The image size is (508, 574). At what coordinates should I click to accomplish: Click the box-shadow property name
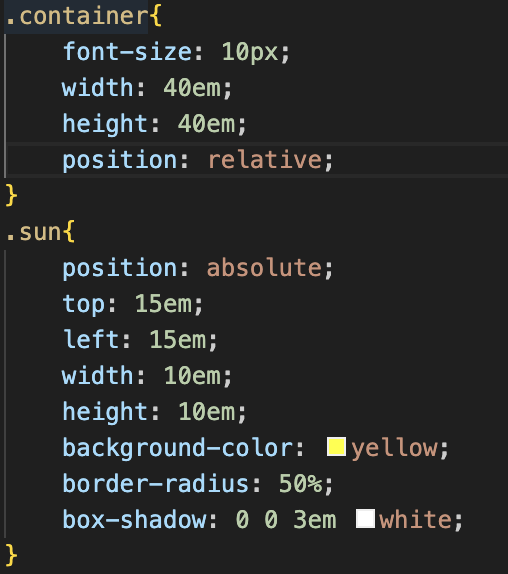134,519
